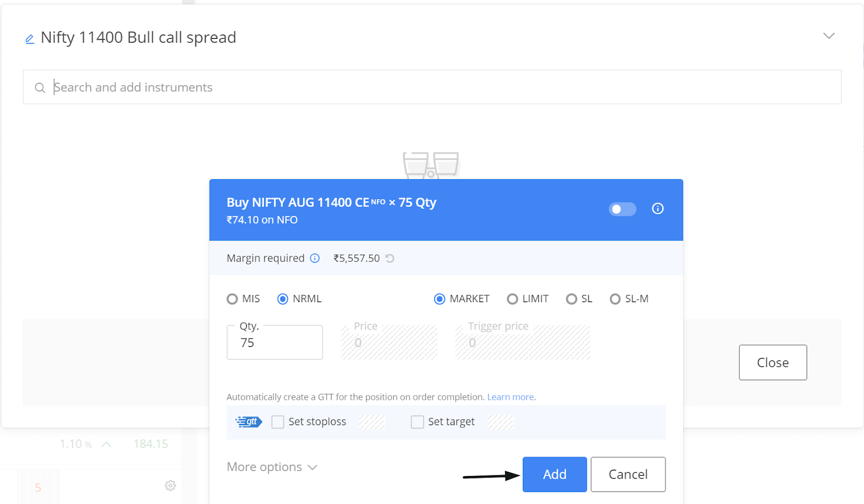Click the GTT logo icon
The image size is (864, 504).
point(249,421)
